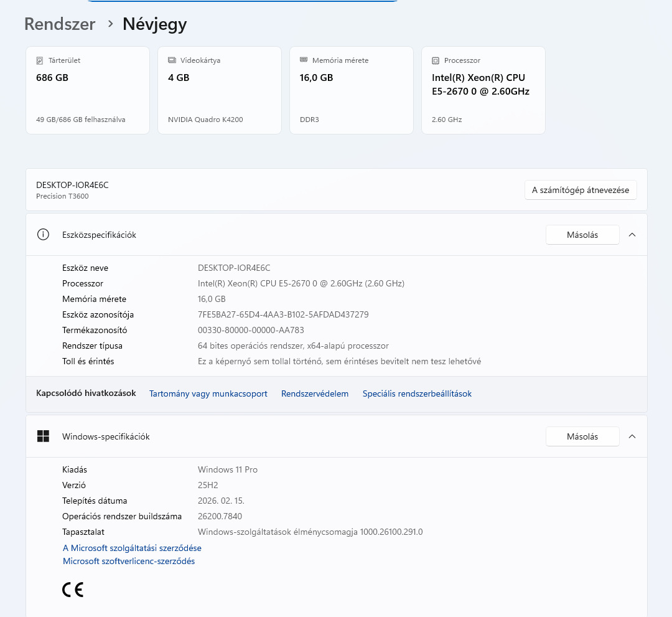Image resolution: width=672 pixels, height=617 pixels.
Task: Go back to Rendszer breadcrumb
Action: [x=60, y=24]
